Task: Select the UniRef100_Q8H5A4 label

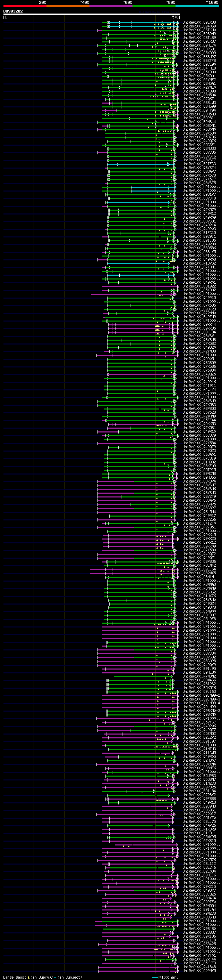Action: [x=199, y=95]
